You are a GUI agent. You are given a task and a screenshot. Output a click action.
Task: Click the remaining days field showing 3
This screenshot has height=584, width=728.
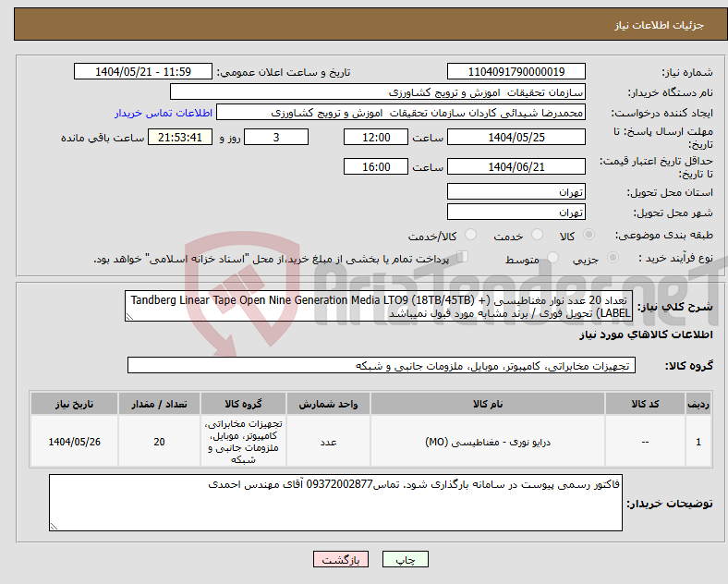276,138
